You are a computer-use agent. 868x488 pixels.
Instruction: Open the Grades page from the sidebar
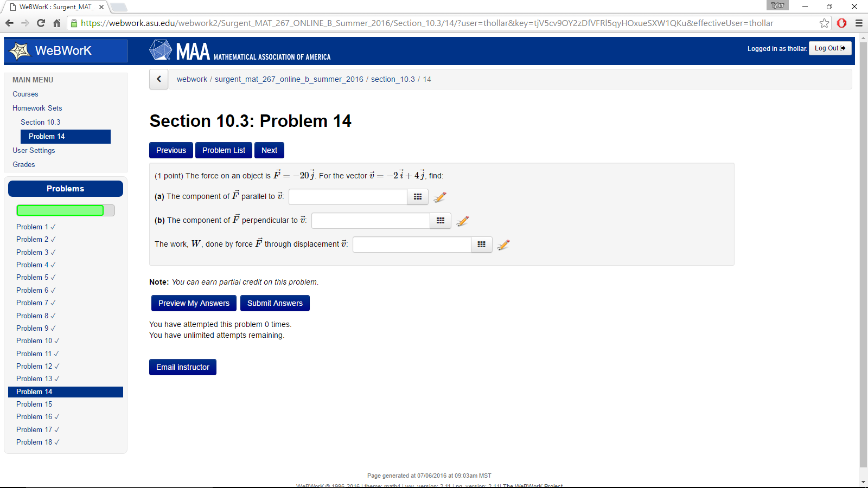point(23,164)
